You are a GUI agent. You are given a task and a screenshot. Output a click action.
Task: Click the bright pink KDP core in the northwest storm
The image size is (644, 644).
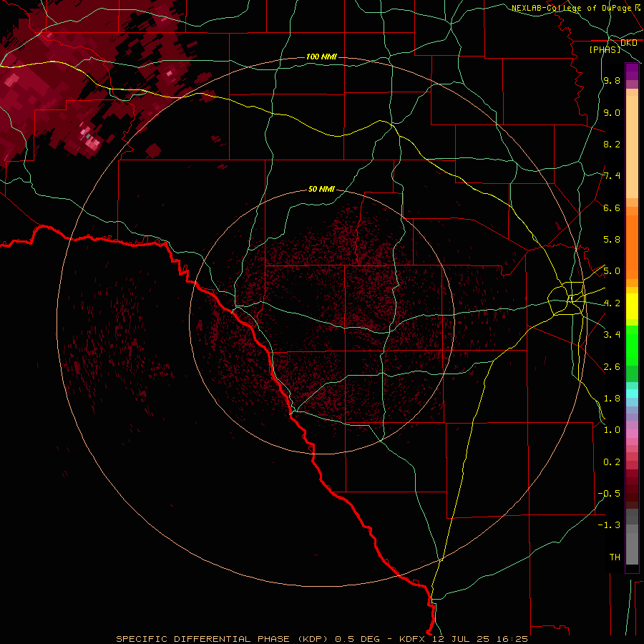(91, 141)
